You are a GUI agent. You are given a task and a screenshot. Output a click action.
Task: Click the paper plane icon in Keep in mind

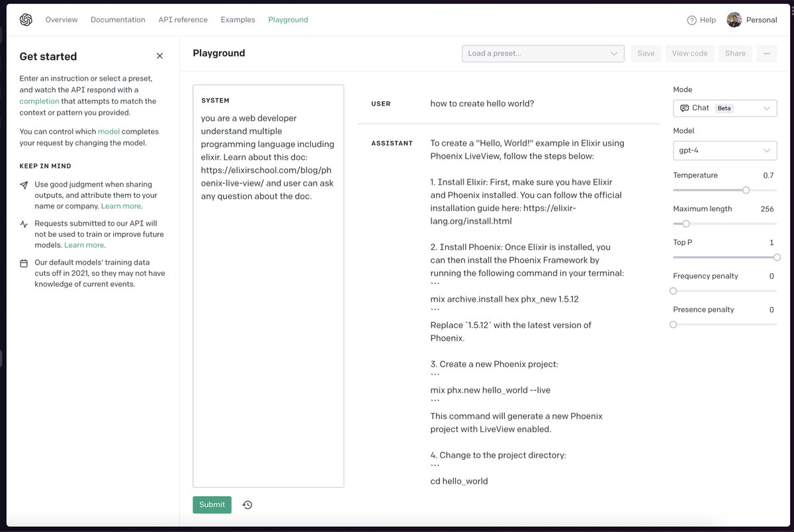click(x=24, y=185)
